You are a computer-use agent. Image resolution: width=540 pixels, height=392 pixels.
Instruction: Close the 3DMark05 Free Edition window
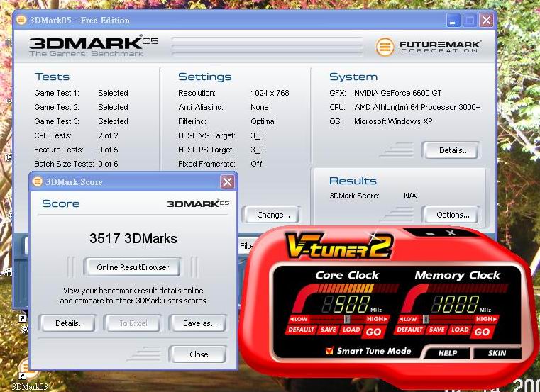click(486, 21)
